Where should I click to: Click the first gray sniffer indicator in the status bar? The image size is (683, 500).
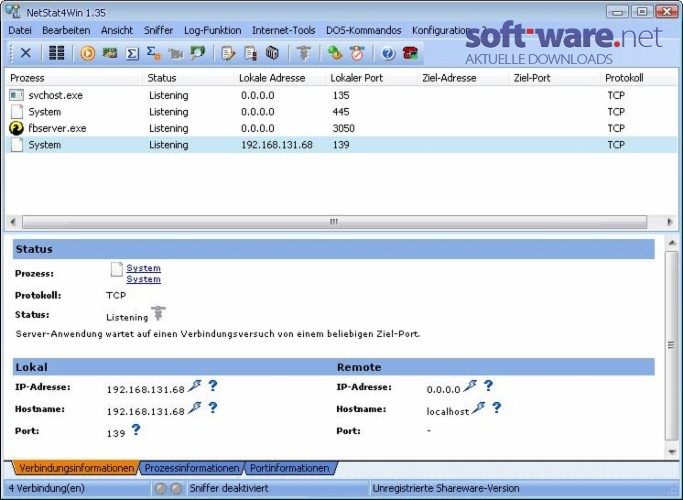[x=160, y=489]
